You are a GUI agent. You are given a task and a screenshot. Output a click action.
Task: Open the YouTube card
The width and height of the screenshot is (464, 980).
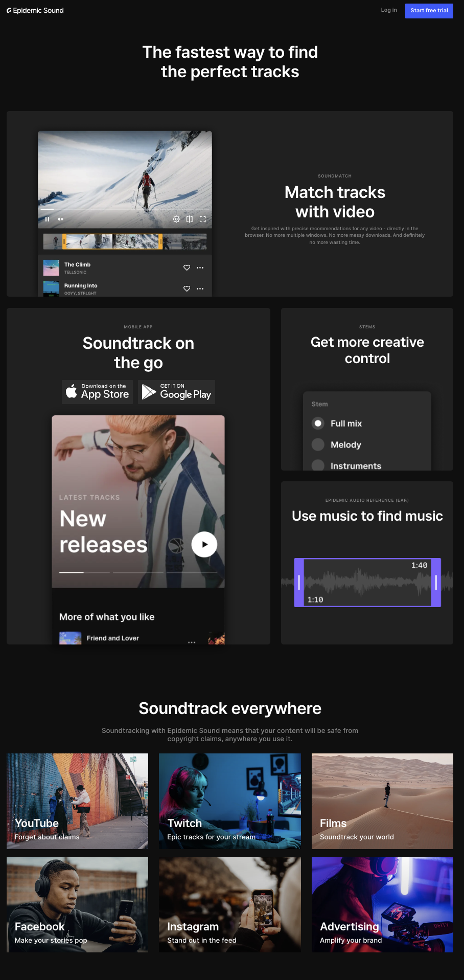pos(77,801)
